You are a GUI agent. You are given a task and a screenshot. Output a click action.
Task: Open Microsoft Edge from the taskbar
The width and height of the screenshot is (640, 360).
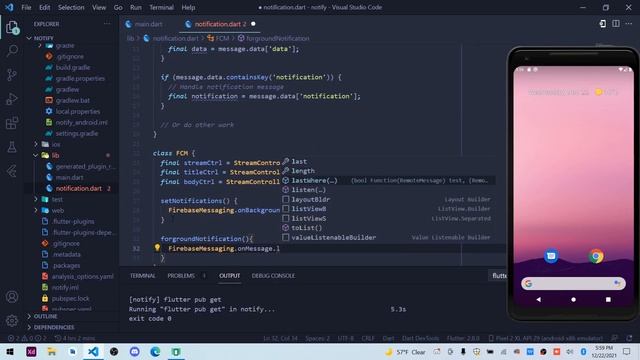coord(155,351)
